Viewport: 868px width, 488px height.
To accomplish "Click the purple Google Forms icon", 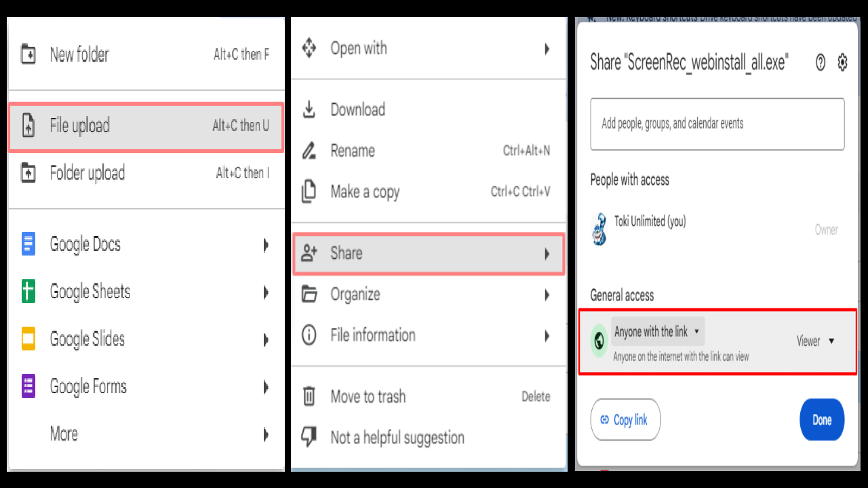I will pyautogui.click(x=28, y=386).
